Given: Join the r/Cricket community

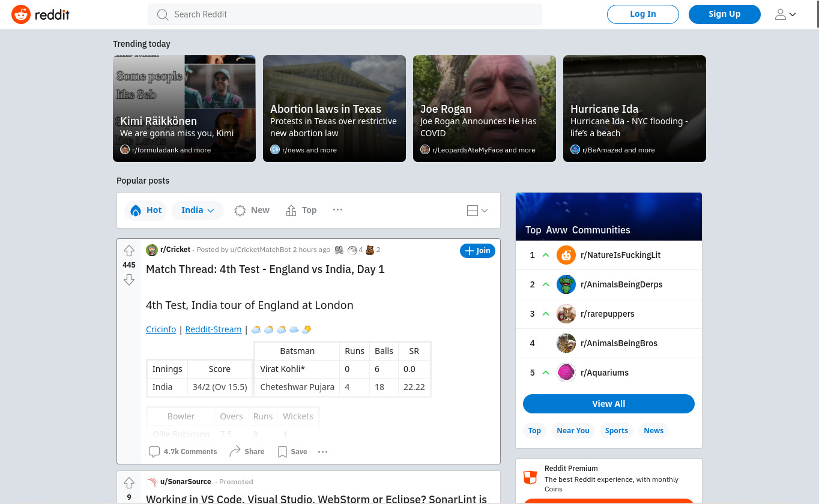Looking at the screenshot, I should point(477,251).
